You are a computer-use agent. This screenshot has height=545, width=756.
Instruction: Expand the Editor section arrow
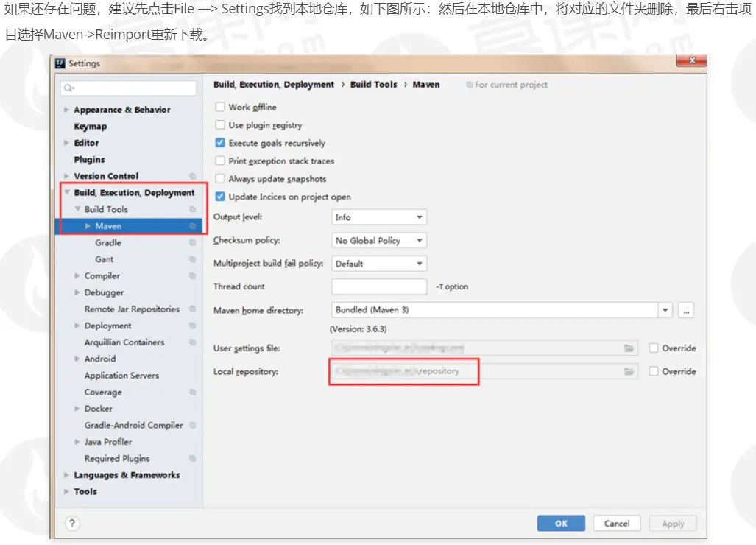tap(66, 143)
